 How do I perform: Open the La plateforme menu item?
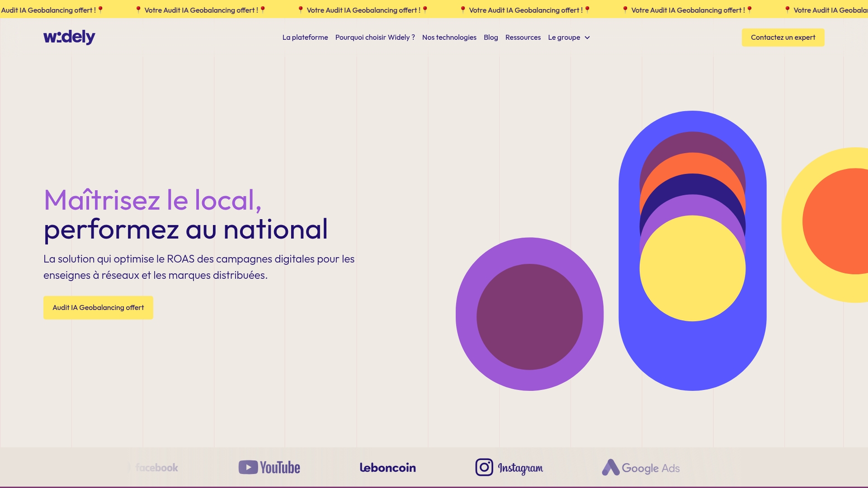pos(305,38)
